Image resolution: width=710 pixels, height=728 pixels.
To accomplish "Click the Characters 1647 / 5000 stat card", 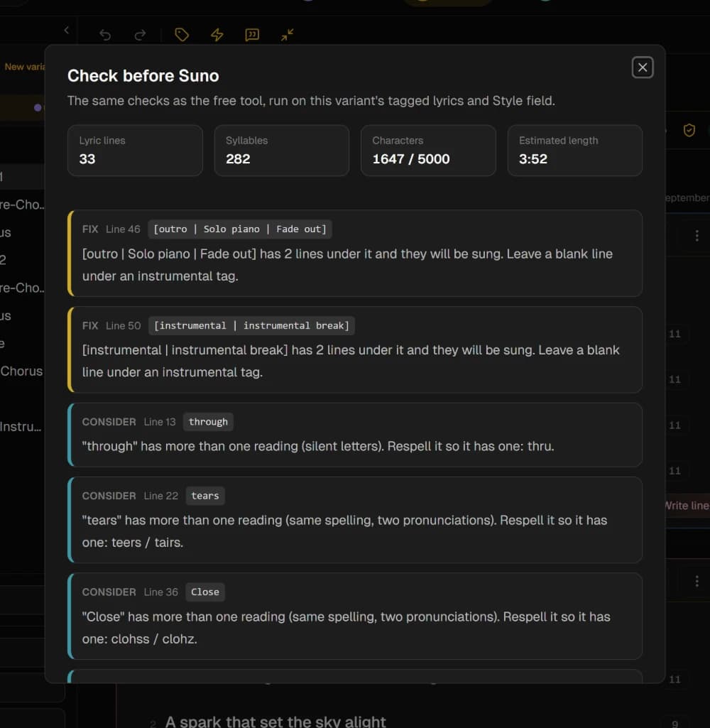I will coord(428,151).
